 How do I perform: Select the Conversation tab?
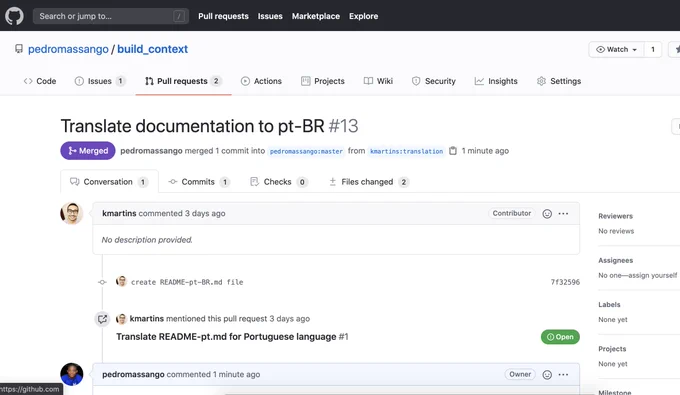(109, 182)
